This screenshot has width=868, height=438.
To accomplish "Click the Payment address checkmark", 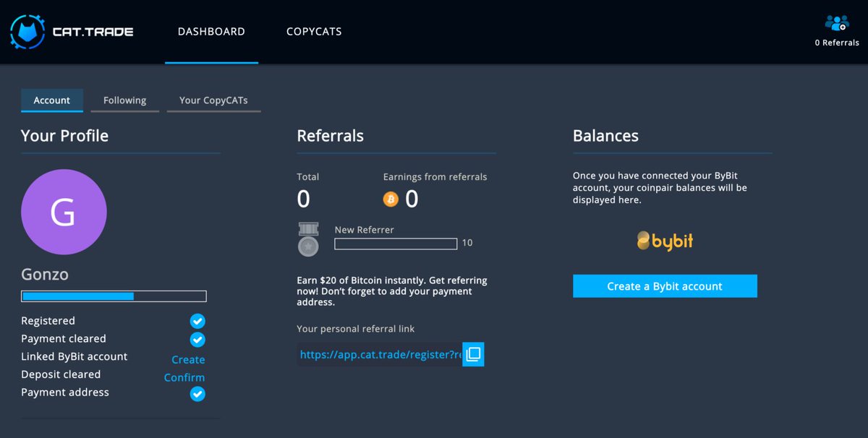I will click(x=197, y=394).
